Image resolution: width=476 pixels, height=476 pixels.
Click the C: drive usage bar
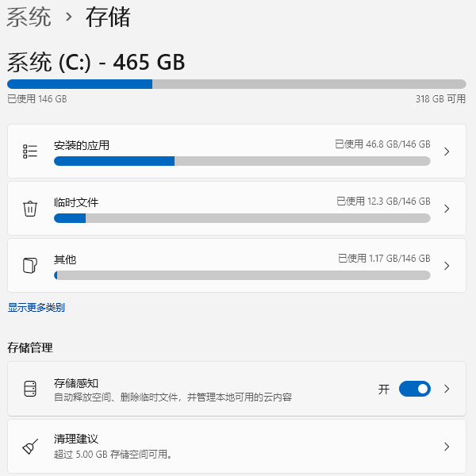[236, 84]
